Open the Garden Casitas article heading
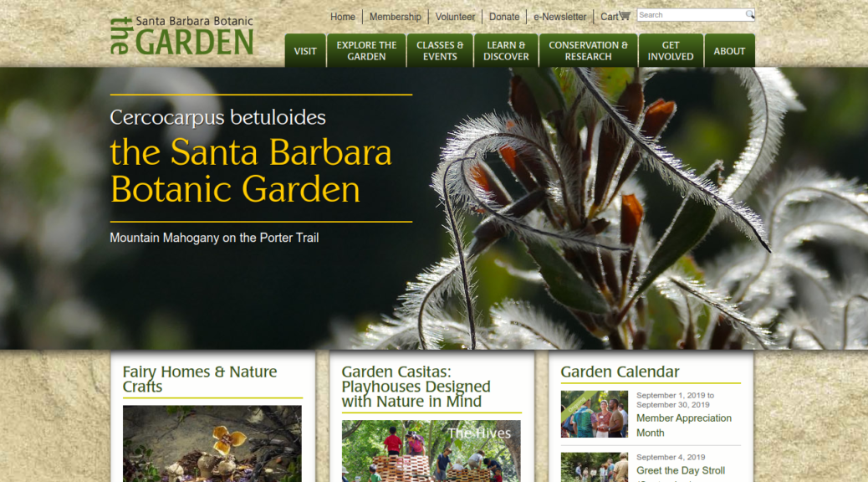Screen dimensions: 868x482 (x=416, y=386)
